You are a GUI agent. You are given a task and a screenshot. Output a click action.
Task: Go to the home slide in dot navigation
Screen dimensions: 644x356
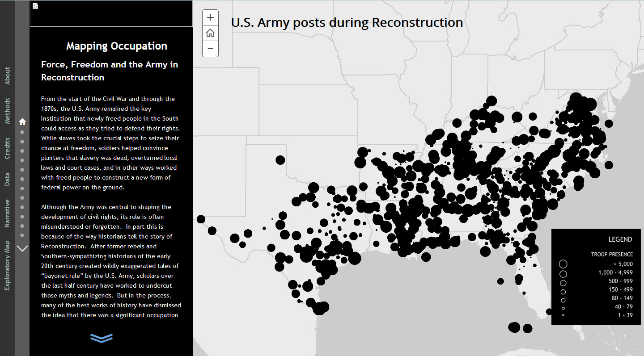pos(22,121)
